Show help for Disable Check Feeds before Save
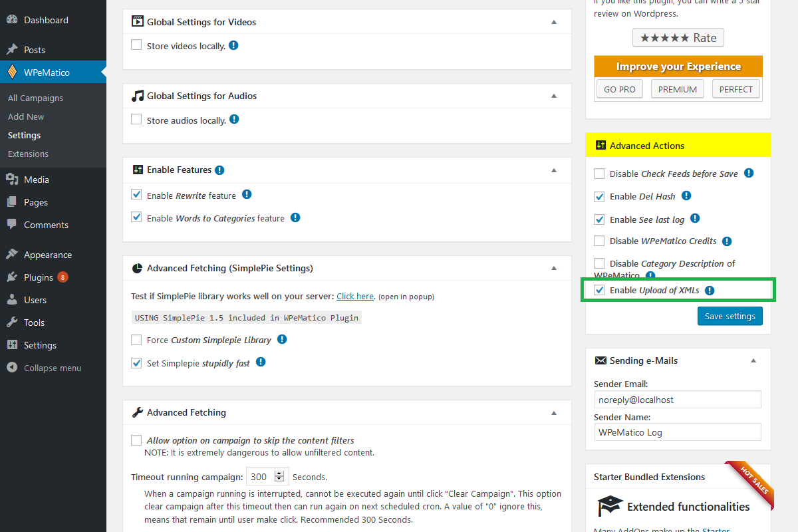This screenshot has height=532, width=798. (749, 173)
